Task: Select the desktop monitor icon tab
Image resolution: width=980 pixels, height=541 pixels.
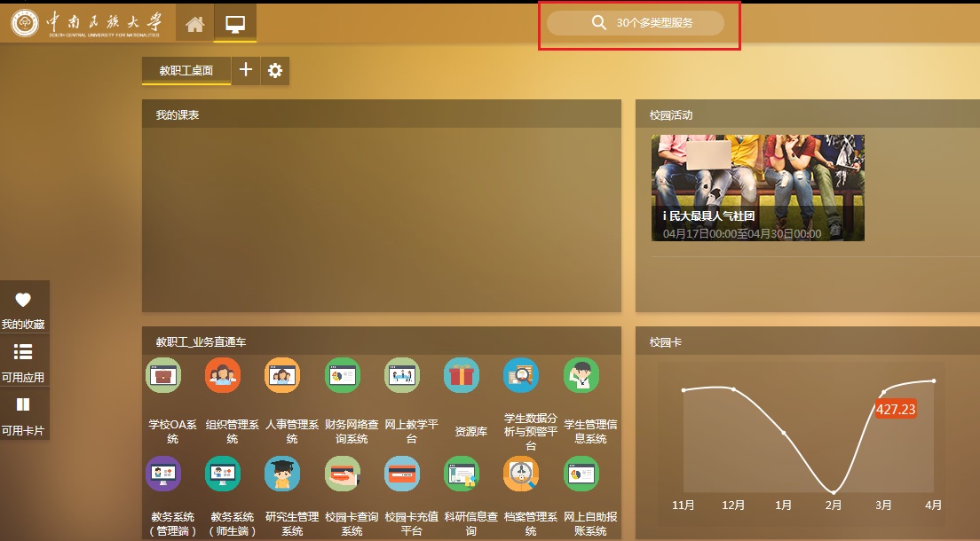Action: pyautogui.click(x=235, y=24)
